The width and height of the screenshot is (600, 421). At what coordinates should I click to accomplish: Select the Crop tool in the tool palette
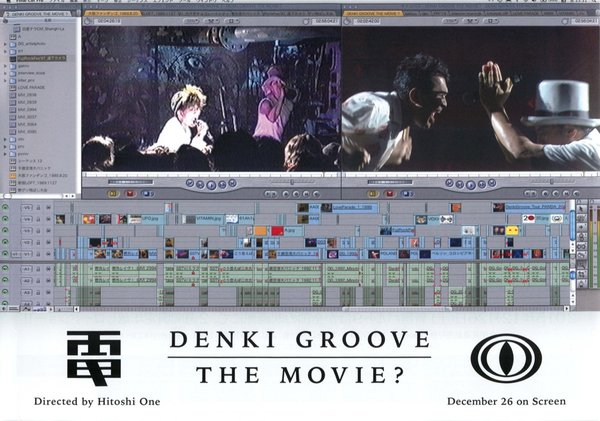click(x=581, y=274)
